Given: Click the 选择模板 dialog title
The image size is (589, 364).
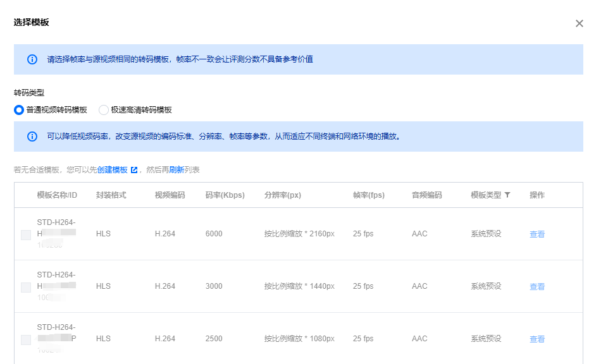Looking at the screenshot, I should click(31, 23).
